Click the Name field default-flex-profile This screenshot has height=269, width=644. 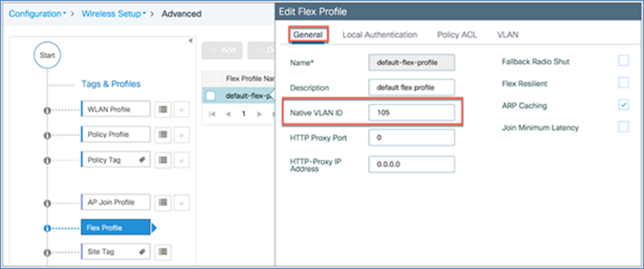click(412, 63)
